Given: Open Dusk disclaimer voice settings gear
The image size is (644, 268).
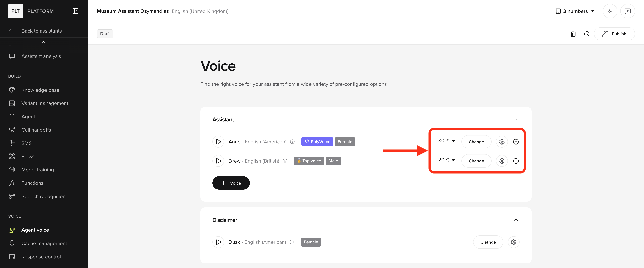Looking at the screenshot, I should coord(513,242).
